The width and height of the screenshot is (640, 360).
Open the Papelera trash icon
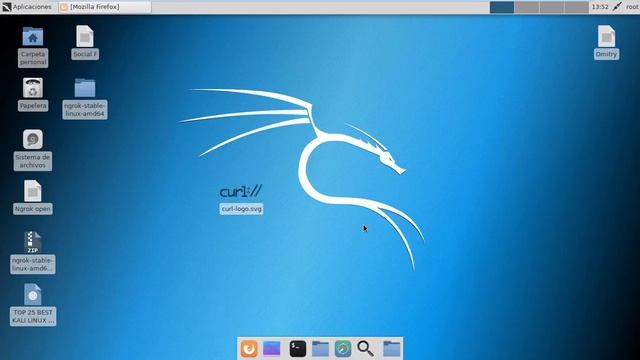click(x=33, y=88)
